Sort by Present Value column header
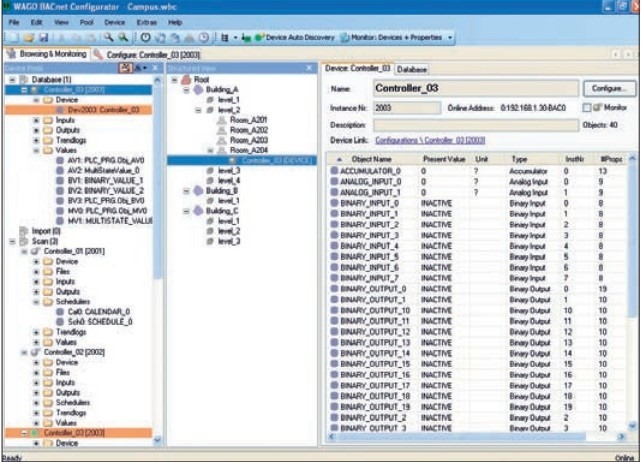Viewport: 641px width, 462px height. pos(444,159)
